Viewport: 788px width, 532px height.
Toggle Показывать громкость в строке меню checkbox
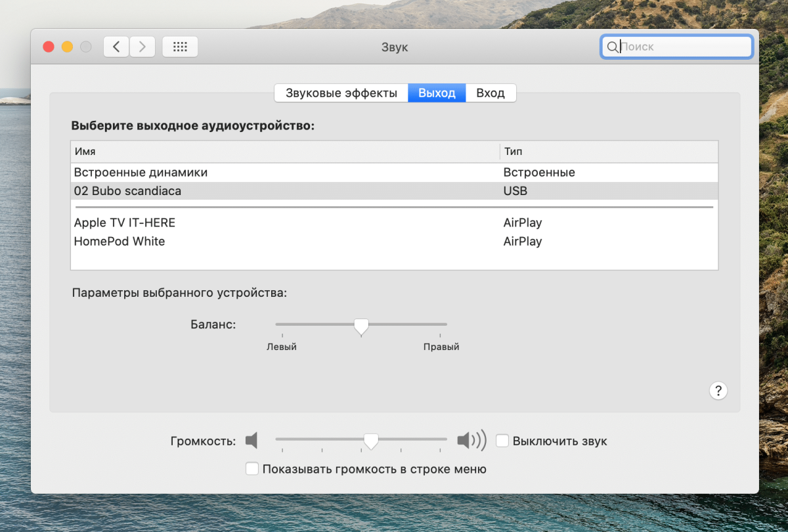252,469
